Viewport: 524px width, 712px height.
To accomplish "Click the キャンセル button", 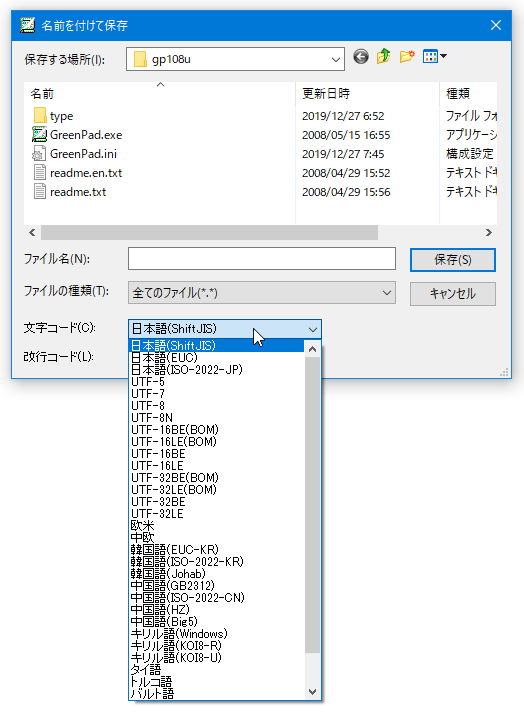I will click(x=453, y=294).
